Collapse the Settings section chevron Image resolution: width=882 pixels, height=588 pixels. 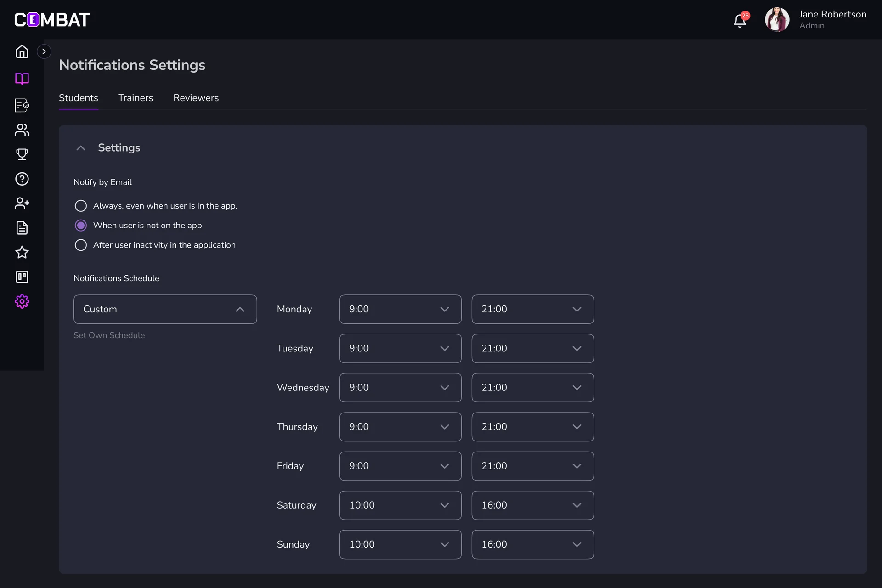(x=81, y=148)
